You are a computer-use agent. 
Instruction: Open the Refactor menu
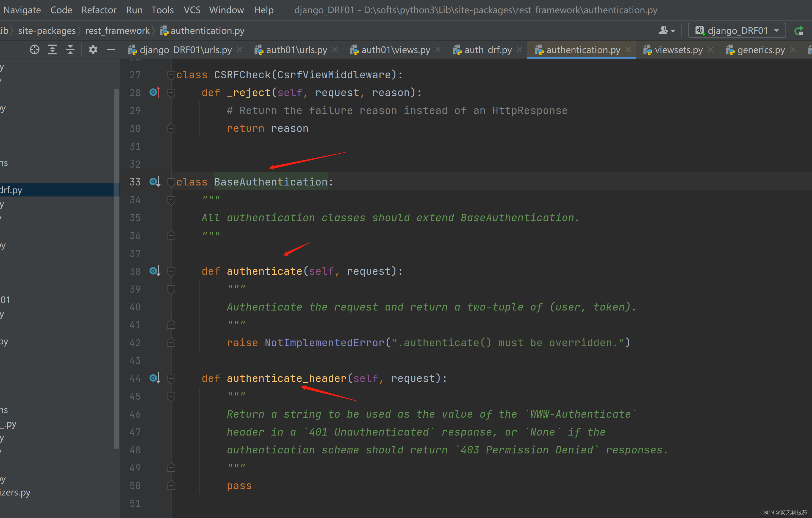pos(99,10)
